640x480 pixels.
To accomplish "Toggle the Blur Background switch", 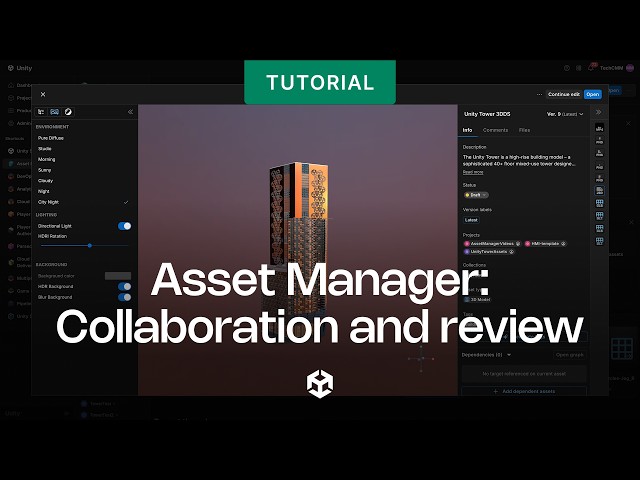I will 124,297.
